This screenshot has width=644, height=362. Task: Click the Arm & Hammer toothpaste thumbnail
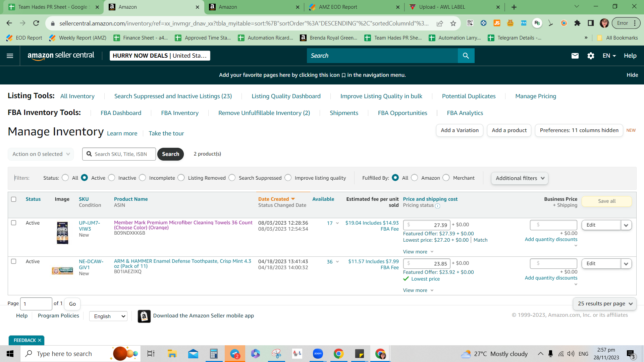62,270
